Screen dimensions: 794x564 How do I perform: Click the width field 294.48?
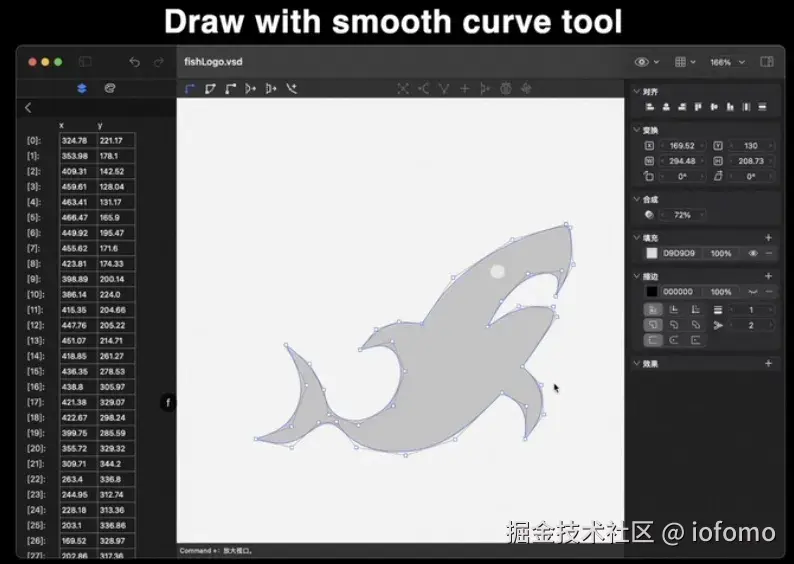tap(682, 161)
